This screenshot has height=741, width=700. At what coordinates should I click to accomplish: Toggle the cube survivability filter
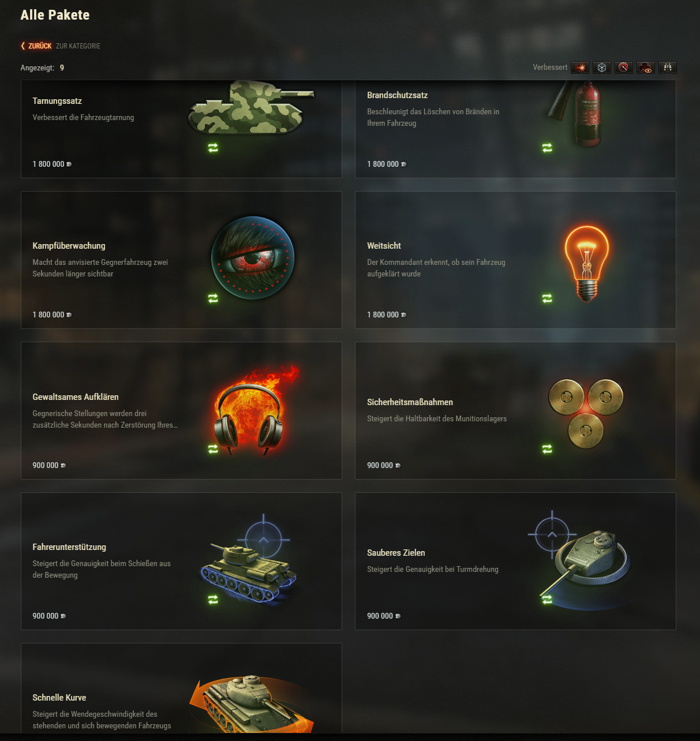click(x=602, y=68)
